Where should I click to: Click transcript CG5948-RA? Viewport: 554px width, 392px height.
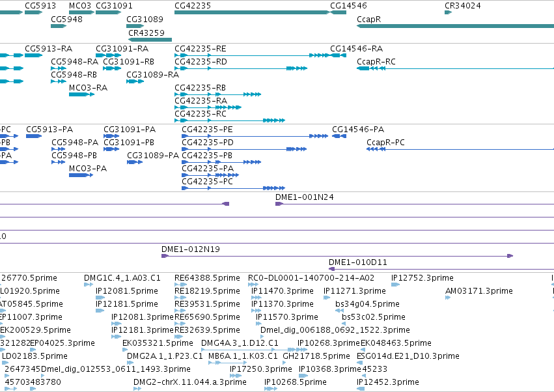pos(59,68)
